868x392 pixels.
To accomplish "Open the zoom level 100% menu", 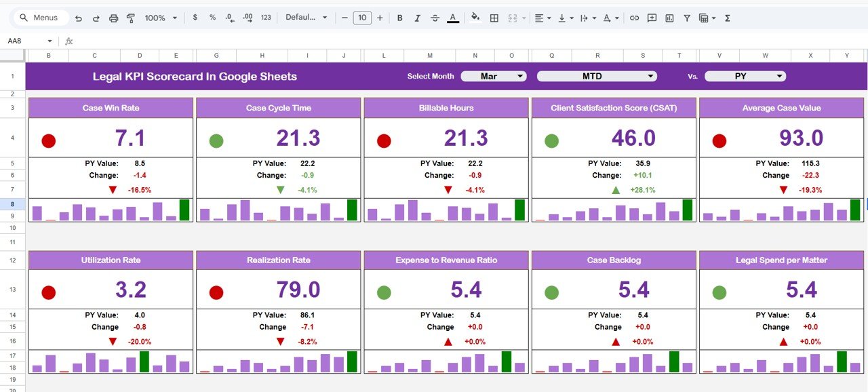I will pyautogui.click(x=161, y=18).
